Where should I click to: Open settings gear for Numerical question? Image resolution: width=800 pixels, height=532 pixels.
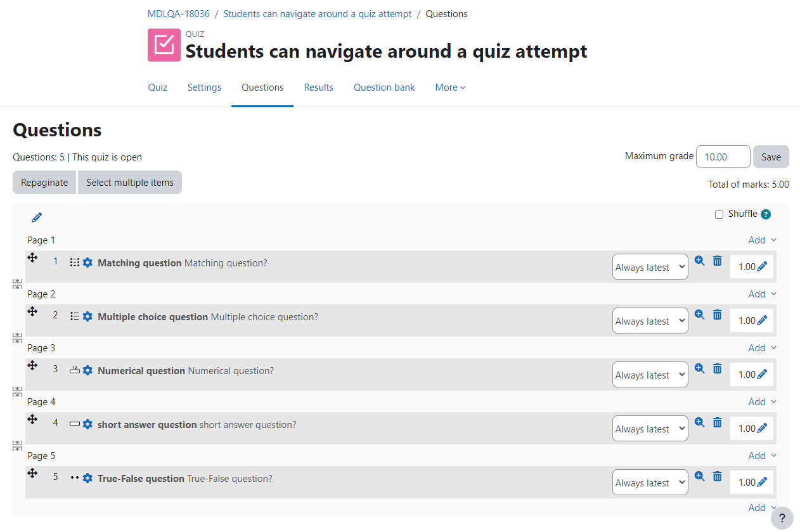click(87, 371)
